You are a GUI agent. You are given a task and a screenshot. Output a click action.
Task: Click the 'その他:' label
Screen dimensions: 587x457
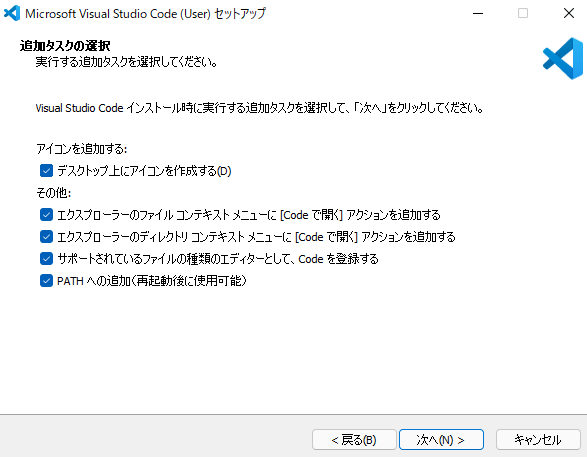[54, 193]
